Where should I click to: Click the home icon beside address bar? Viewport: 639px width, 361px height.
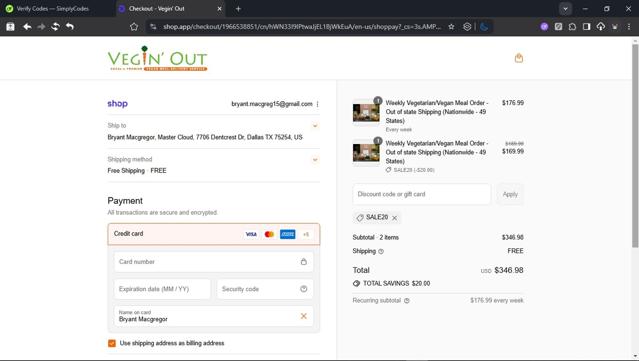(x=134, y=26)
